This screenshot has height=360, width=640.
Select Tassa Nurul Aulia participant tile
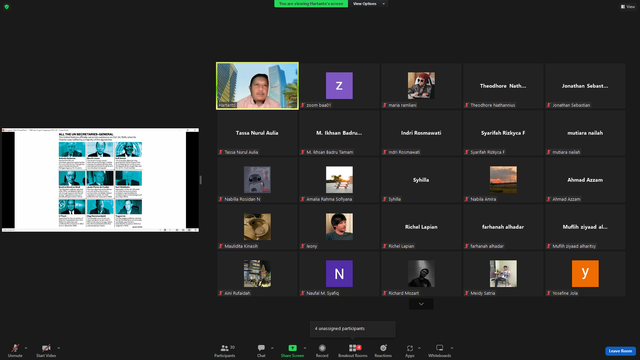tap(257, 133)
